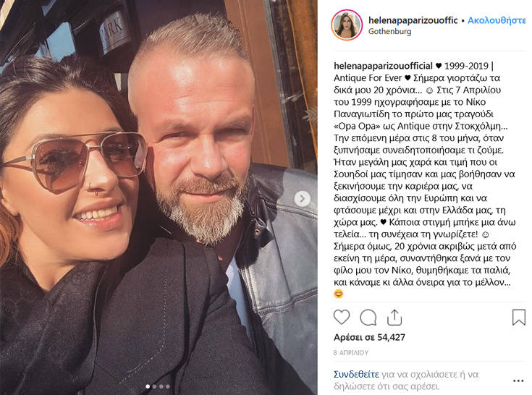Select the third carousel dot indicator
The height and width of the screenshot is (395, 532).
(161, 386)
